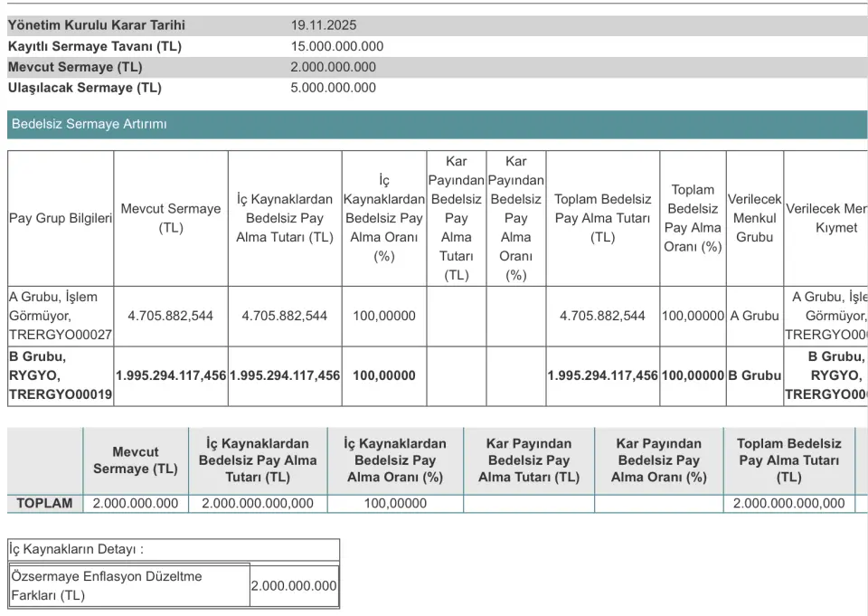Click the Ulaşılacak Sermaye (TL) label
The height and width of the screenshot is (616, 868).
tap(85, 88)
